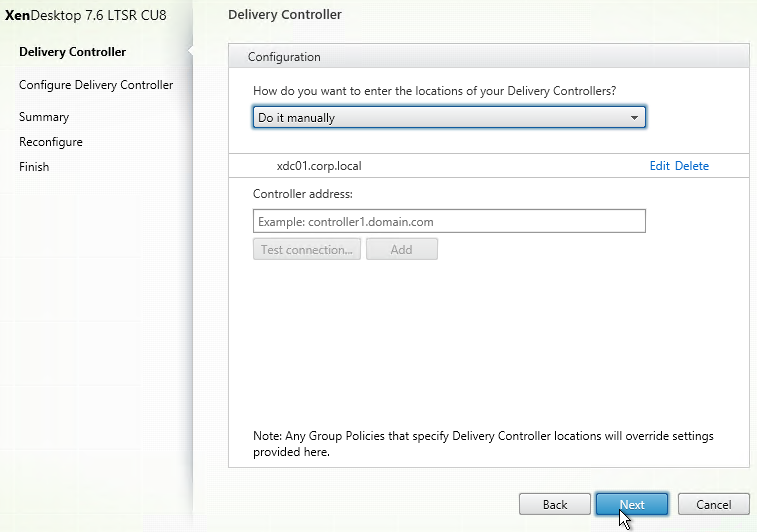Go Back to the previous page

[555, 504]
